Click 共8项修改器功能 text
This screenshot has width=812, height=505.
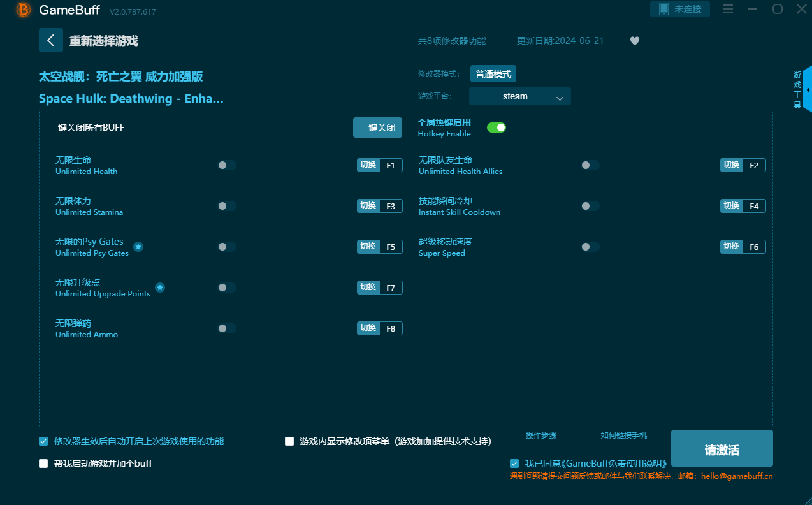[x=452, y=41]
